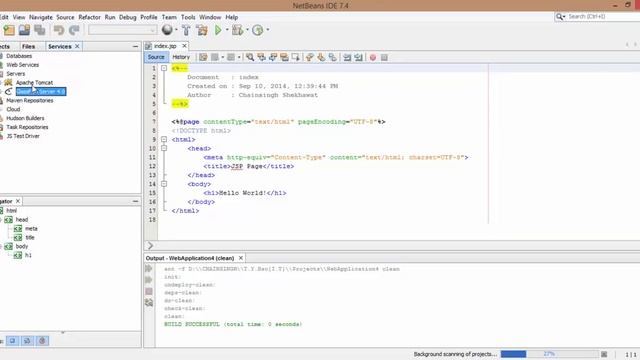Open the View menu
The height and width of the screenshot is (360, 640).
pos(19,17)
